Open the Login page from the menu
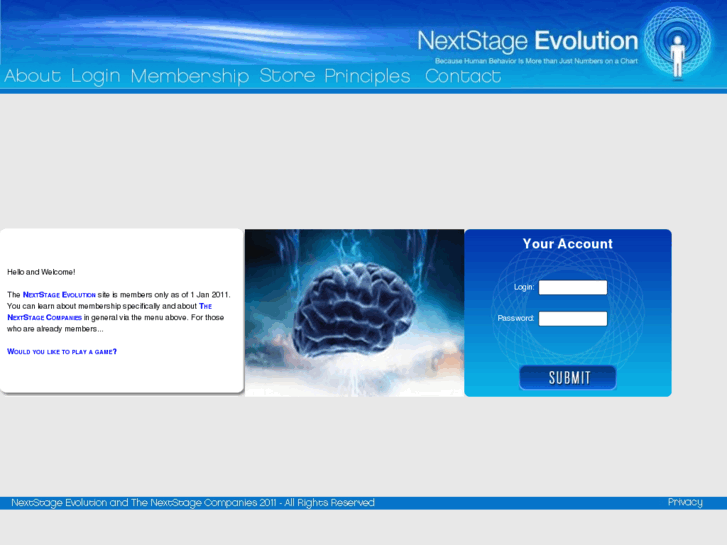Screen dimensions: 727x545 (96, 77)
